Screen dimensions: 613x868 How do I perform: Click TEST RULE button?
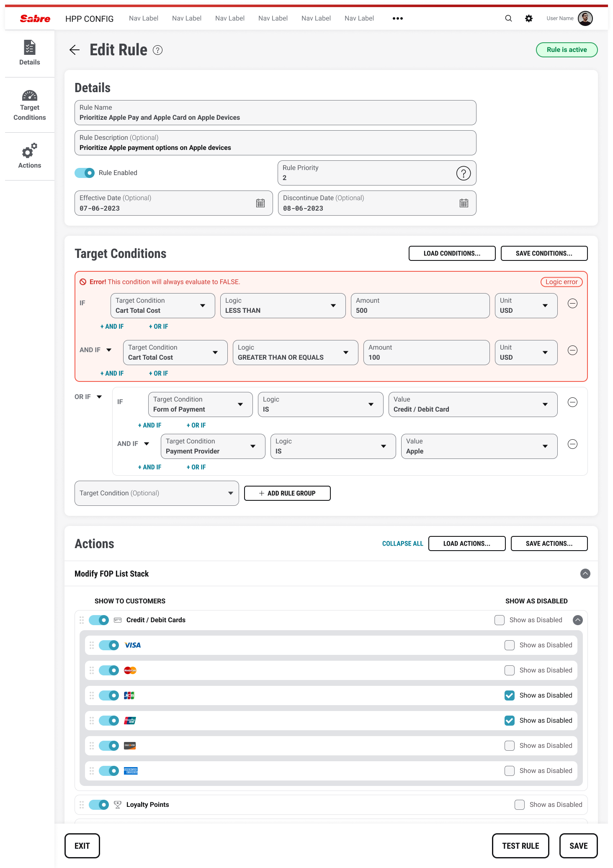[520, 846]
